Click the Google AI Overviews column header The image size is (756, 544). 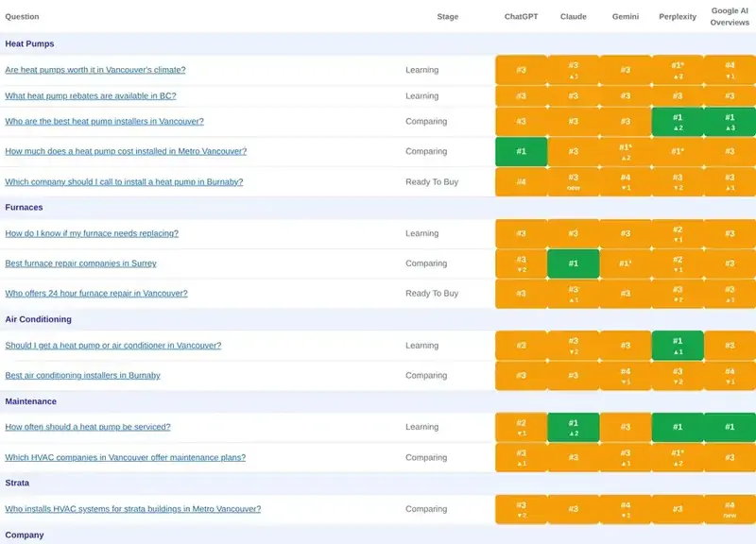coord(730,16)
